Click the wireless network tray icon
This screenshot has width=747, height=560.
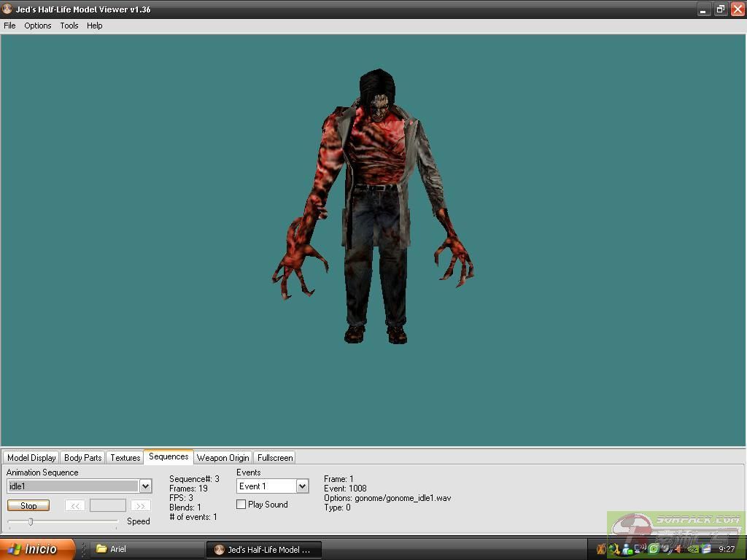click(x=640, y=549)
